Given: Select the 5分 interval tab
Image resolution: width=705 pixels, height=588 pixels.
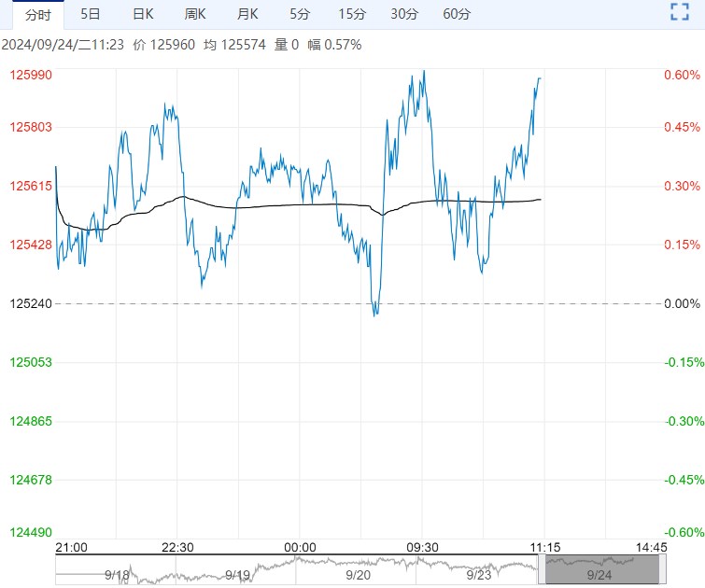Looking at the screenshot, I should pyautogui.click(x=300, y=14).
